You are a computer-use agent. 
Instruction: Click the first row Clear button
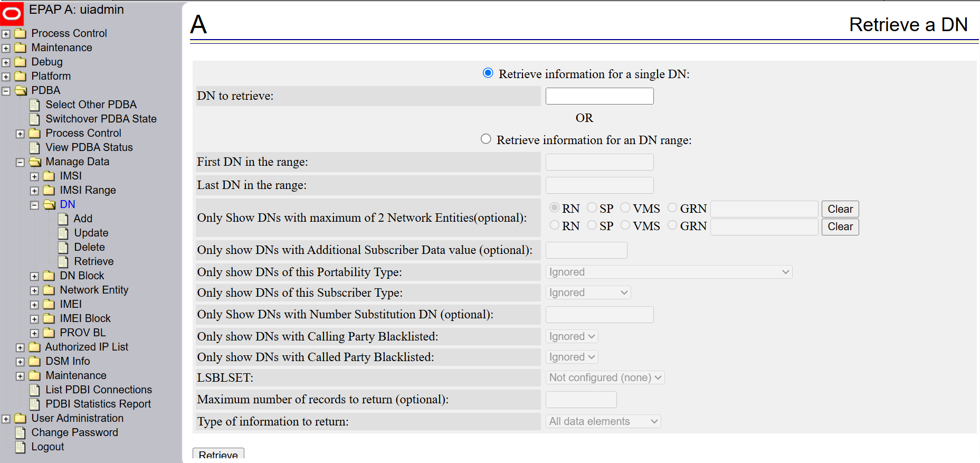840,209
